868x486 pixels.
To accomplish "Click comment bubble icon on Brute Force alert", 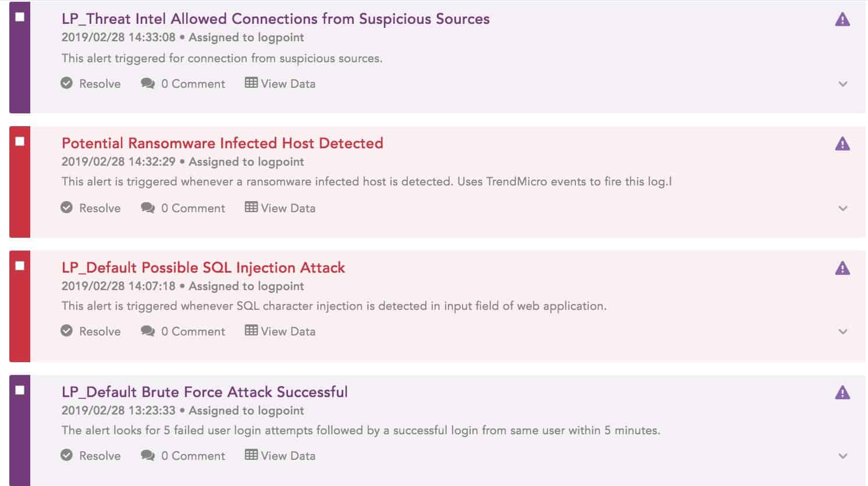I will click(x=148, y=456).
